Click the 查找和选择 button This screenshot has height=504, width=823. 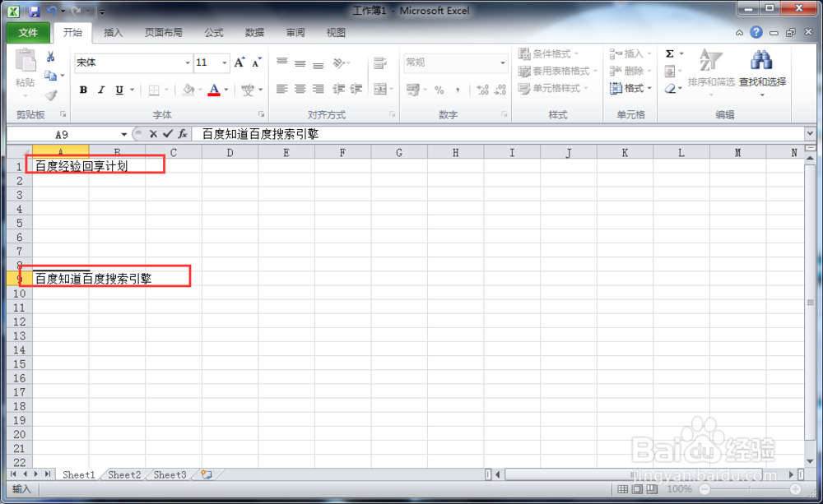coord(762,72)
